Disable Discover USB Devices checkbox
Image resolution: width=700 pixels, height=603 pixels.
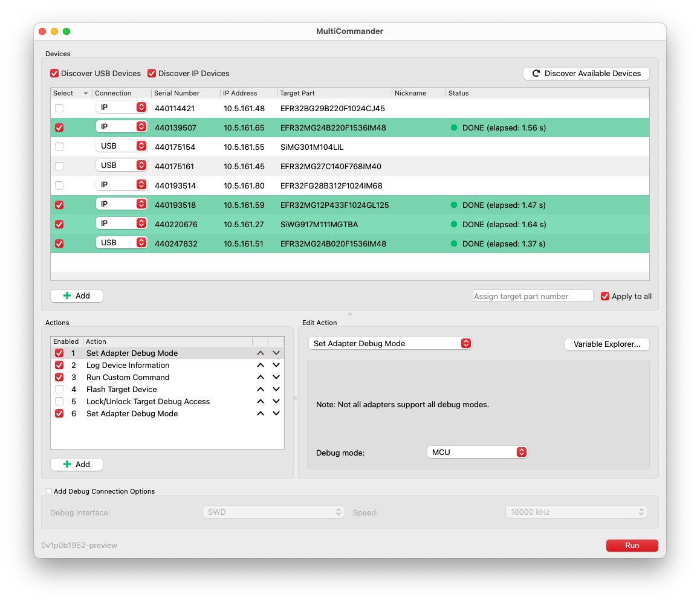(55, 74)
